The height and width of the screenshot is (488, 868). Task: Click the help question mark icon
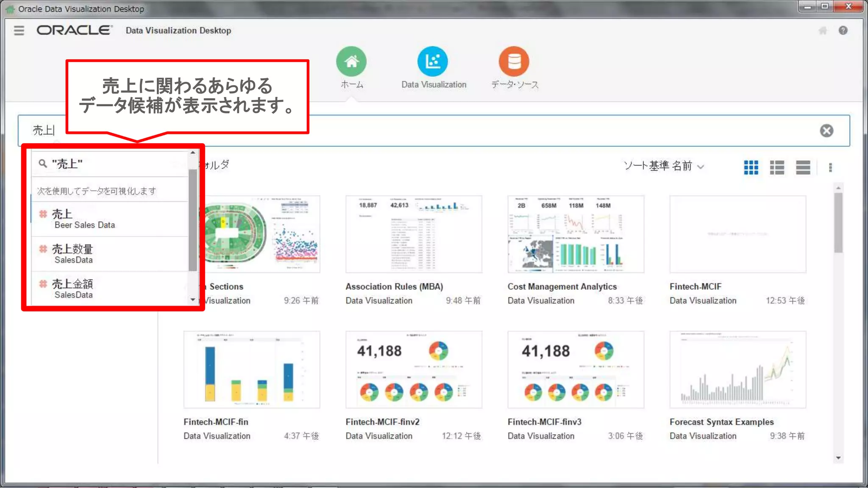coord(843,30)
